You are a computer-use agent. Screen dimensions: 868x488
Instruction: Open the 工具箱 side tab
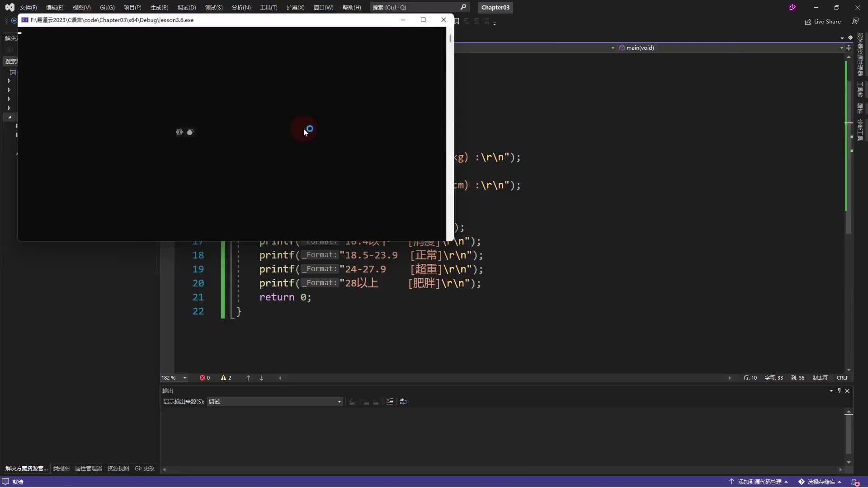coord(859,89)
